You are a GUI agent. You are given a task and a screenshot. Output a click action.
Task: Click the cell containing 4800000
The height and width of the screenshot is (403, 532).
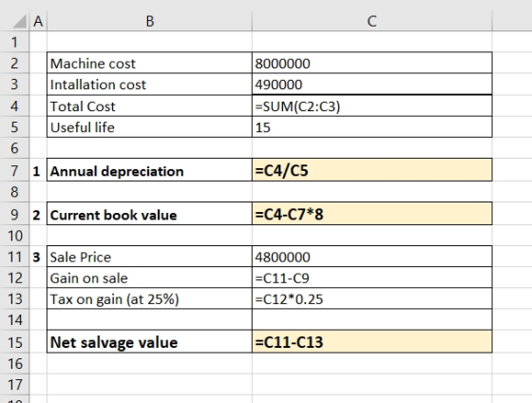371,257
